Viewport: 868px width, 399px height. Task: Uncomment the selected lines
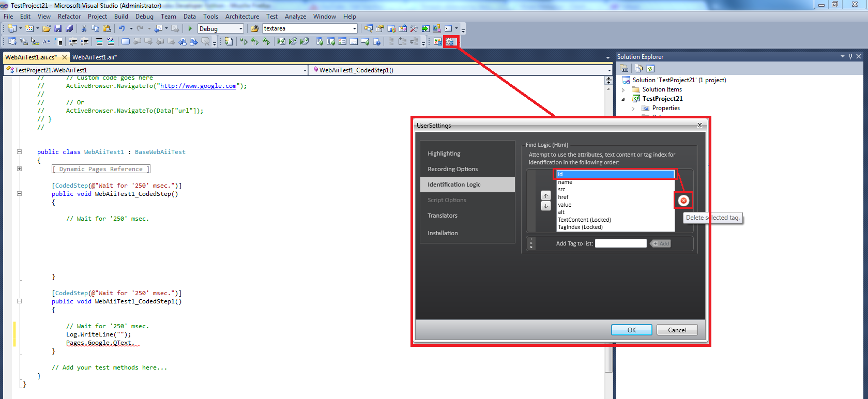coord(111,41)
